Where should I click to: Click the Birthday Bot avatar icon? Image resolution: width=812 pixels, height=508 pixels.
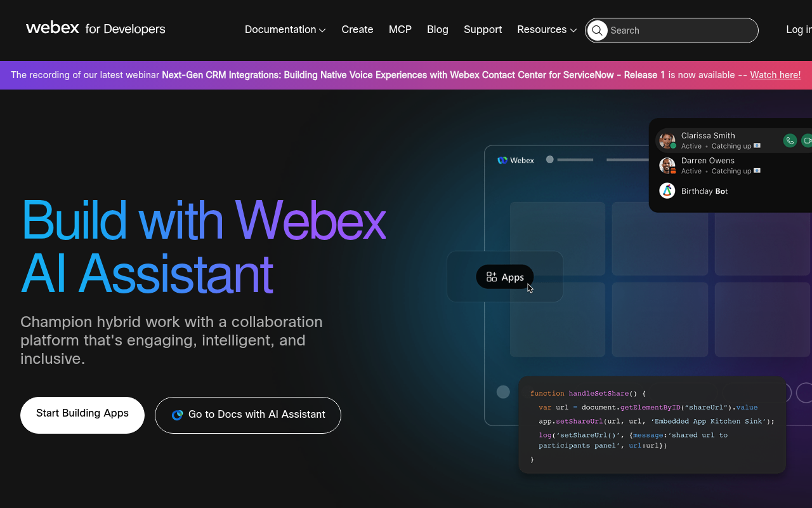coord(667,190)
